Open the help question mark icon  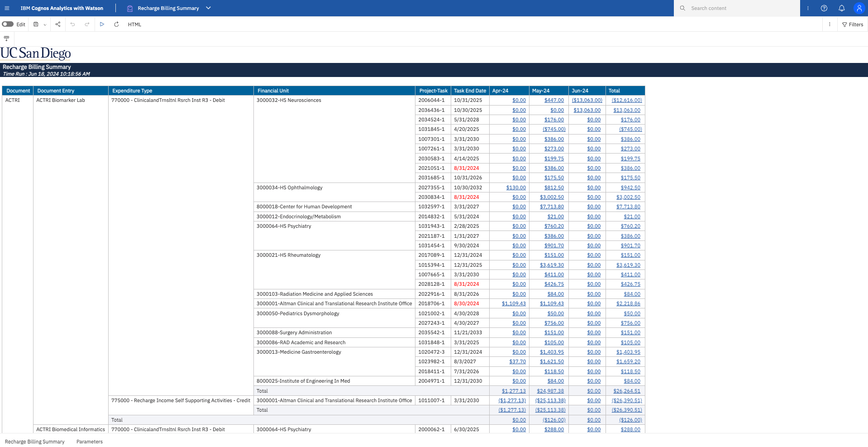point(824,8)
